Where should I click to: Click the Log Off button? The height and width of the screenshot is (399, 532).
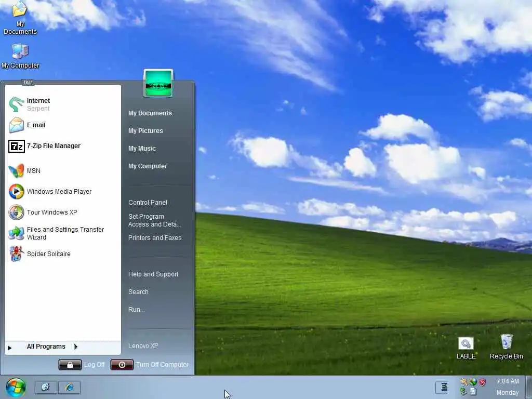pyautogui.click(x=82, y=365)
